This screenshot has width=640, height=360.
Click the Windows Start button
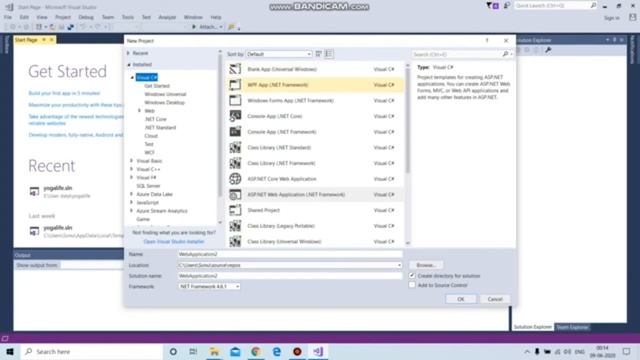(x=10, y=351)
